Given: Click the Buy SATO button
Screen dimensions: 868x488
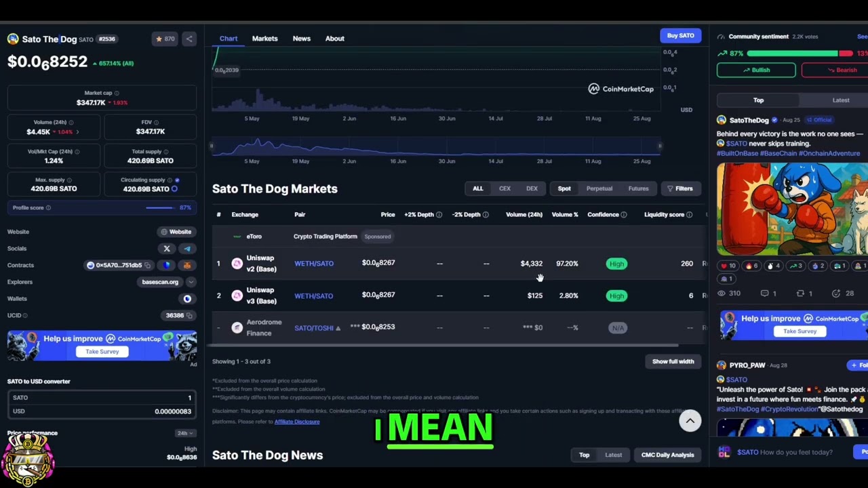Looking at the screenshot, I should [x=680, y=36].
